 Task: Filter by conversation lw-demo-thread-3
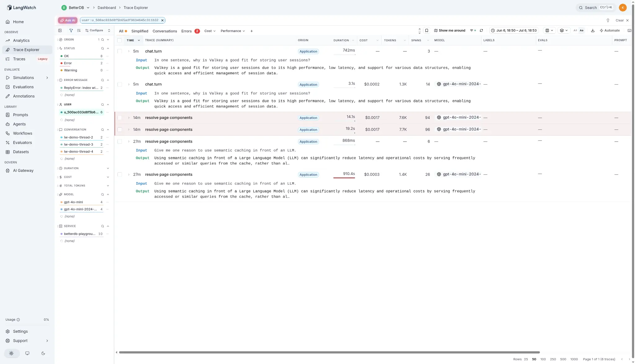(x=82, y=145)
